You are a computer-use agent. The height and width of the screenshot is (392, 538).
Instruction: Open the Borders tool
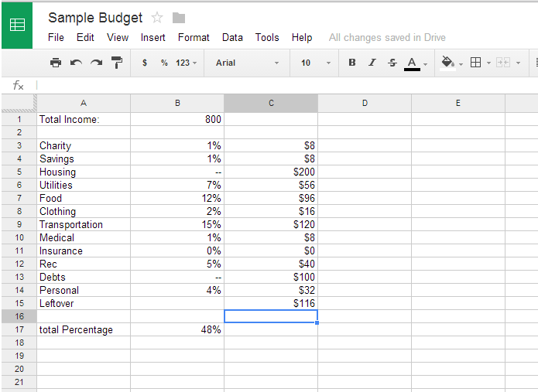coord(475,63)
